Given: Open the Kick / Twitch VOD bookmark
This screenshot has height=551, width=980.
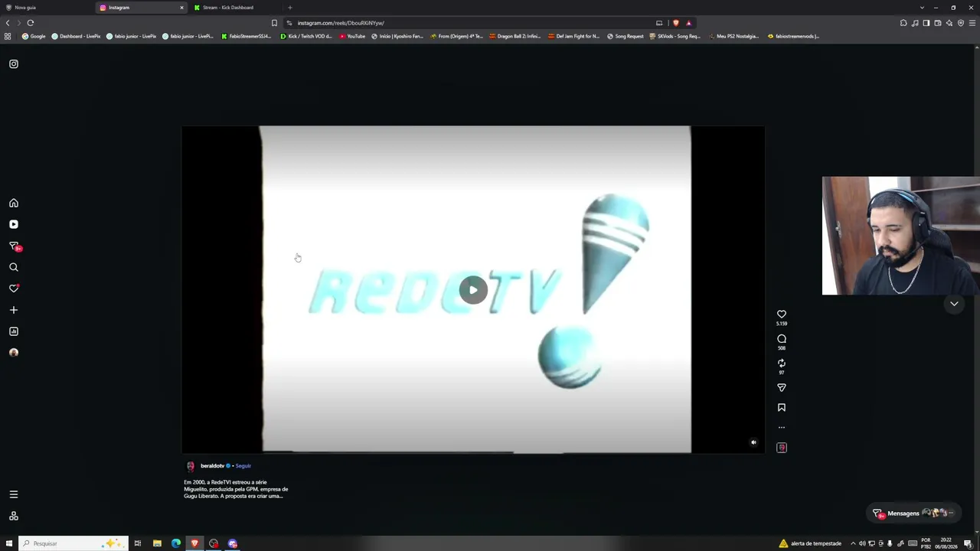Looking at the screenshot, I should click(306, 36).
